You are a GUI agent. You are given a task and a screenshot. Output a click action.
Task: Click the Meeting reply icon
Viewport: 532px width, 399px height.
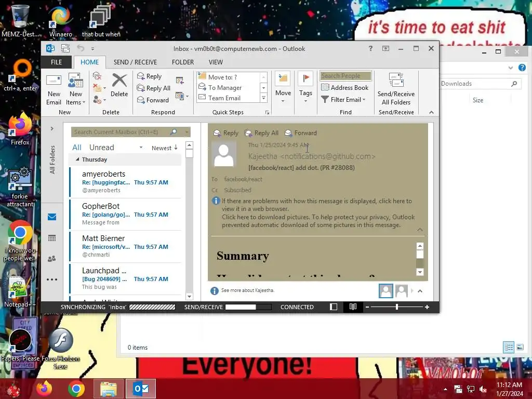point(180,81)
